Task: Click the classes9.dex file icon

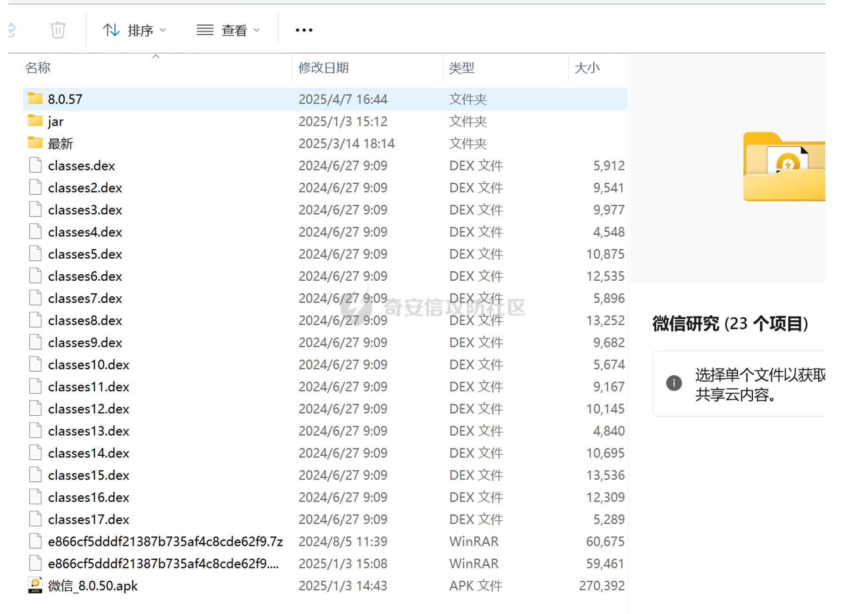Action: coord(35,342)
